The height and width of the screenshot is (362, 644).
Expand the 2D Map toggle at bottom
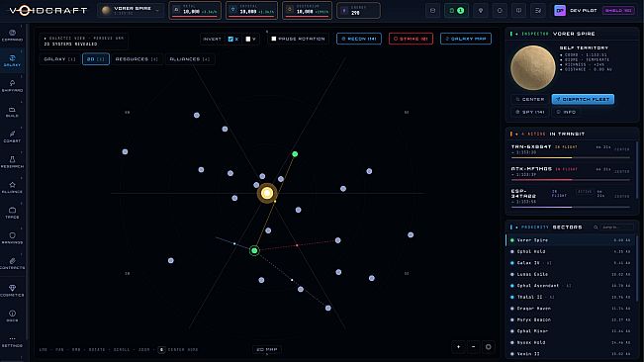click(x=266, y=350)
